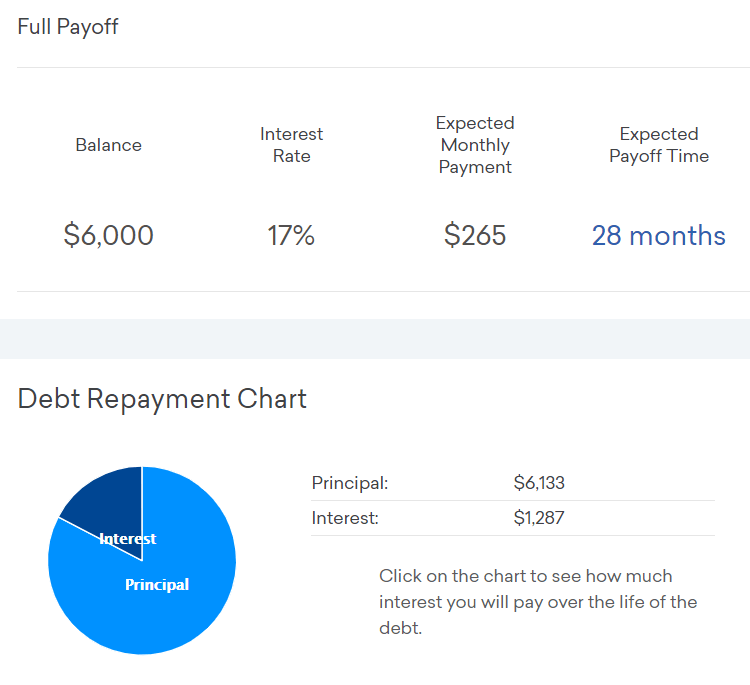750x685 pixels.
Task: Select the Interest Rate column header
Action: (291, 145)
